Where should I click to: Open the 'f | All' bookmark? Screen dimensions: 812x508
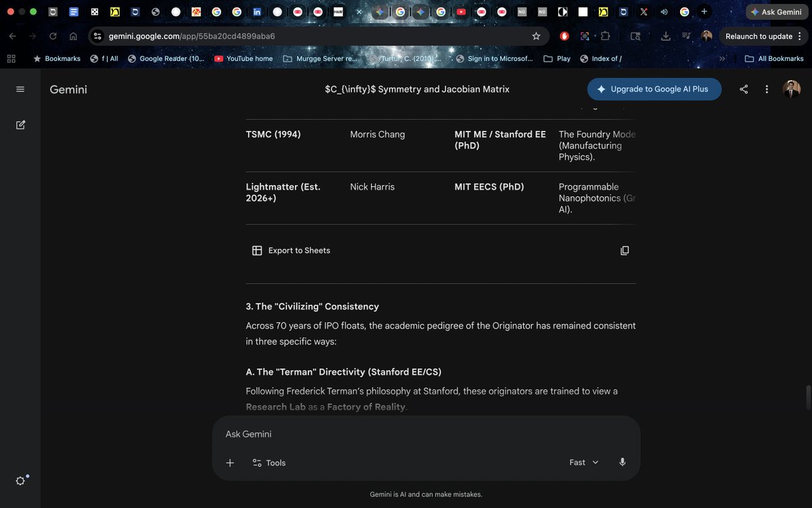click(104, 59)
